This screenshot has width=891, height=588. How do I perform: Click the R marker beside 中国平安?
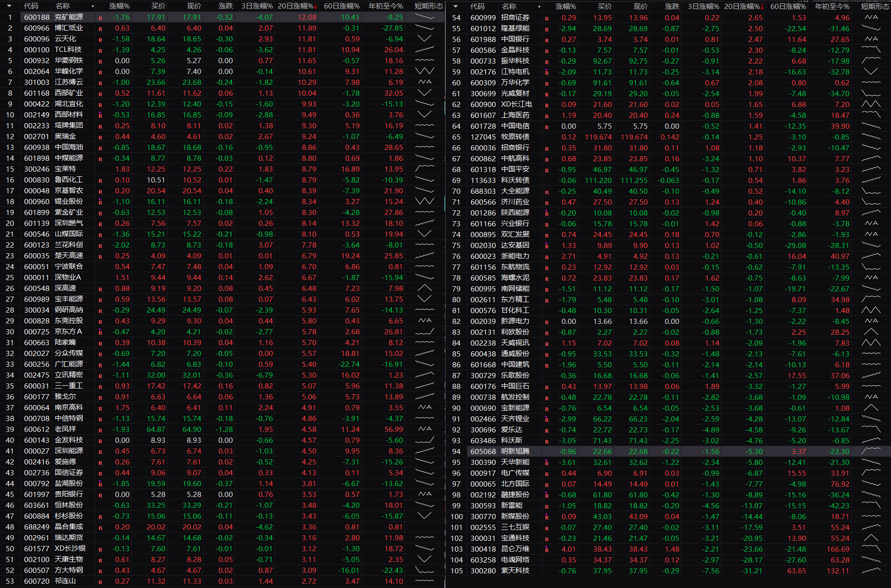[x=547, y=170]
